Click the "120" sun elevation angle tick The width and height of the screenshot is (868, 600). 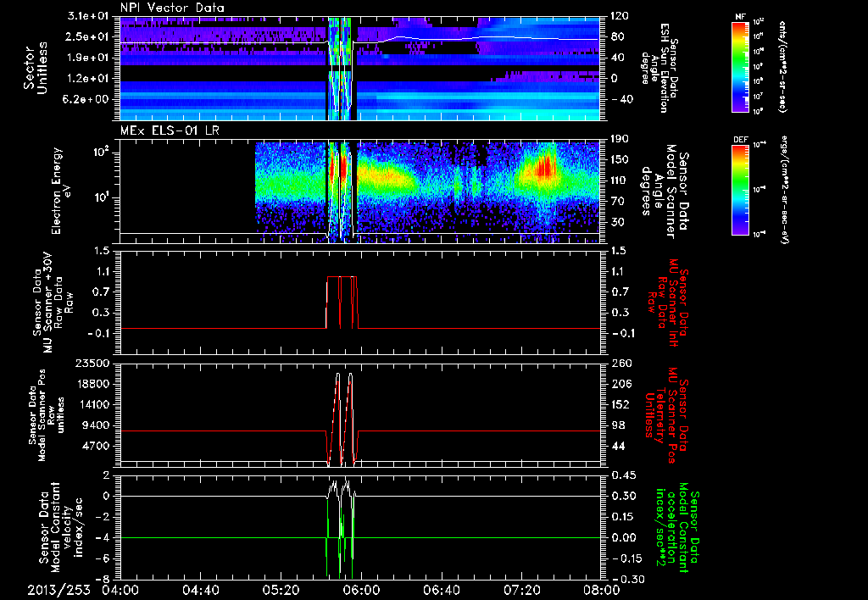pos(620,16)
